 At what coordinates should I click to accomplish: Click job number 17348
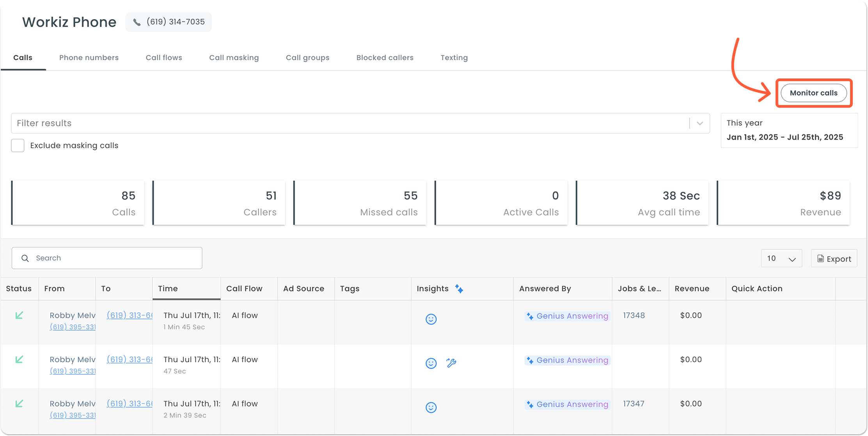634,315
